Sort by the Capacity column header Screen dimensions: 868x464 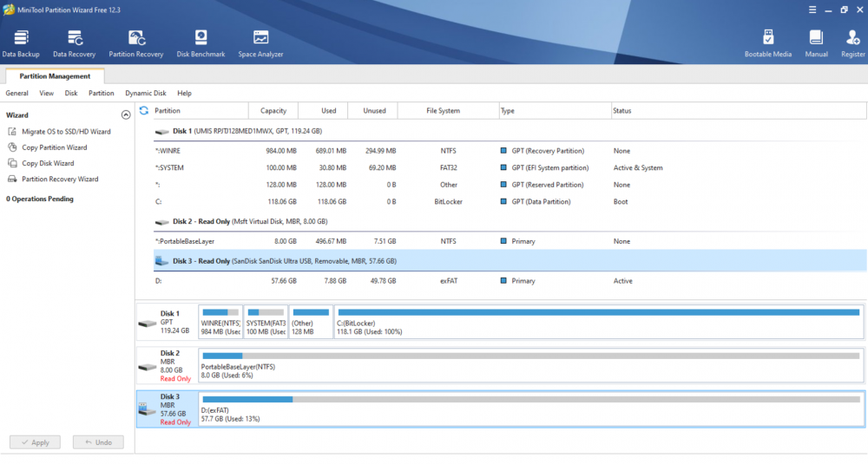pos(273,111)
